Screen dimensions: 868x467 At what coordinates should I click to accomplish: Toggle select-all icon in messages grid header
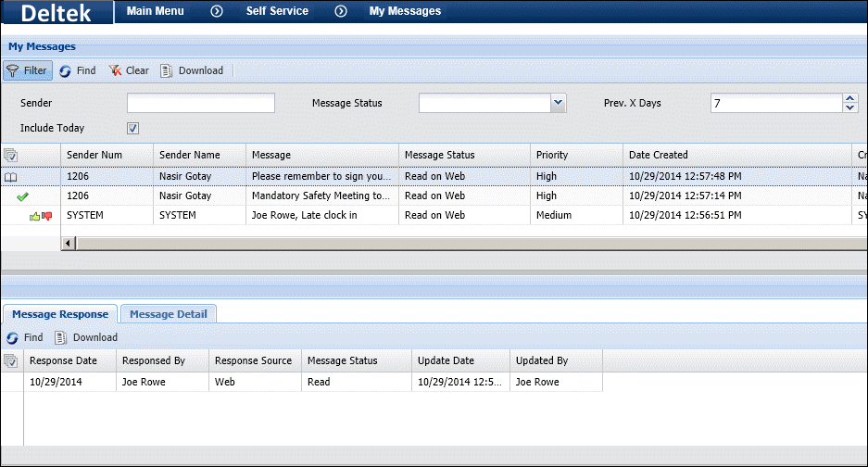coord(10,155)
